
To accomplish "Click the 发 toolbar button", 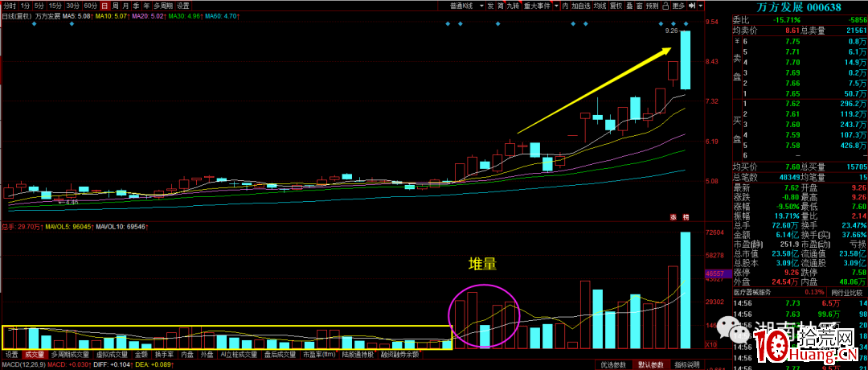I will (x=490, y=6).
